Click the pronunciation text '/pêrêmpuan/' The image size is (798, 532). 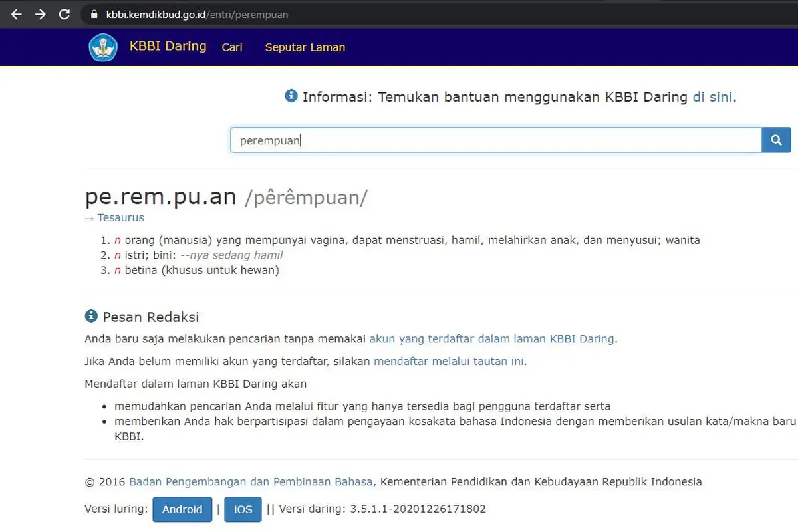coord(306,198)
